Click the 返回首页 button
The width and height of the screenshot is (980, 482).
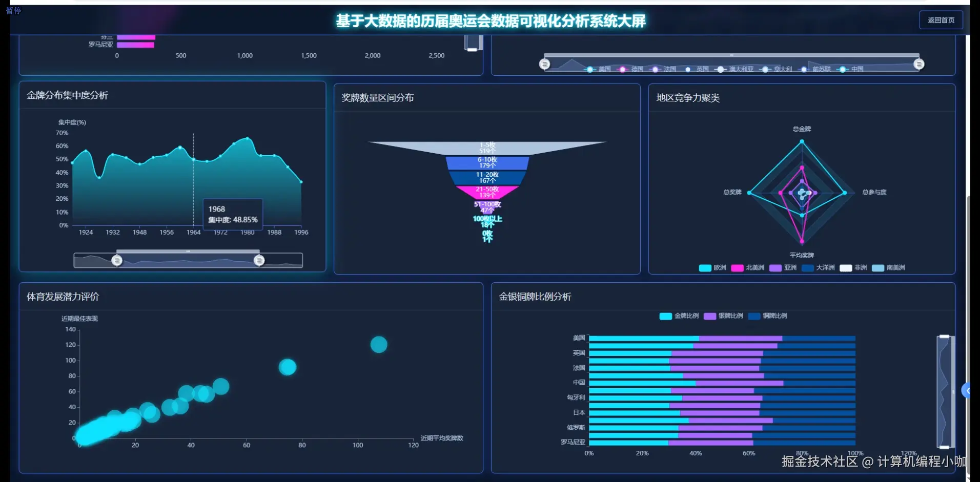(941, 20)
